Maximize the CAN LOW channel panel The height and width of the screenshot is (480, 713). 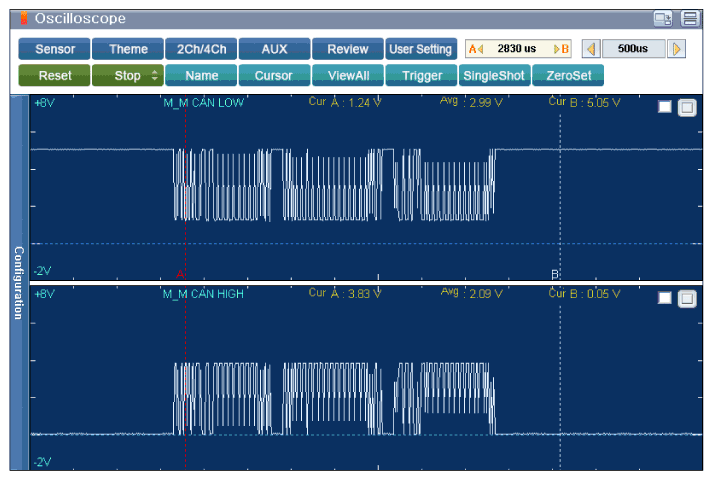click(x=687, y=108)
